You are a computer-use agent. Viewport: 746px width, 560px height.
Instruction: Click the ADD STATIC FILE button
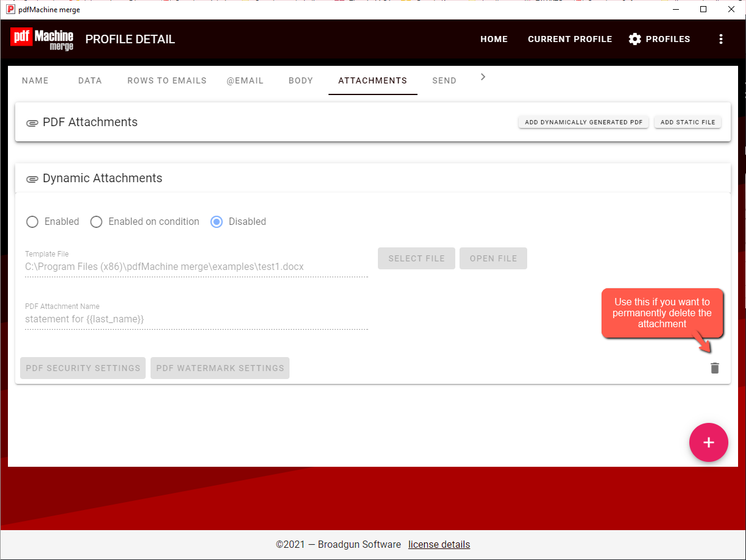(x=687, y=122)
